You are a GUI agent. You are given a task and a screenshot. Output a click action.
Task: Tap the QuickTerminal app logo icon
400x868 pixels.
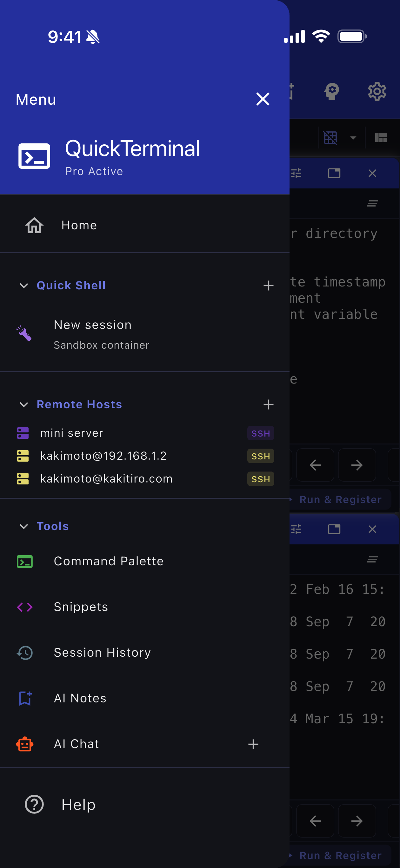pyautogui.click(x=34, y=156)
